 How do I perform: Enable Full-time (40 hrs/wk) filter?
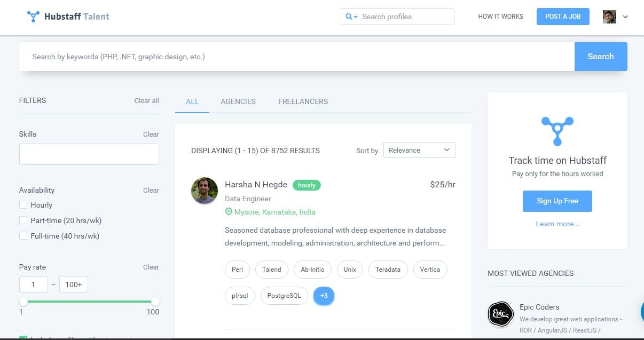tap(23, 235)
